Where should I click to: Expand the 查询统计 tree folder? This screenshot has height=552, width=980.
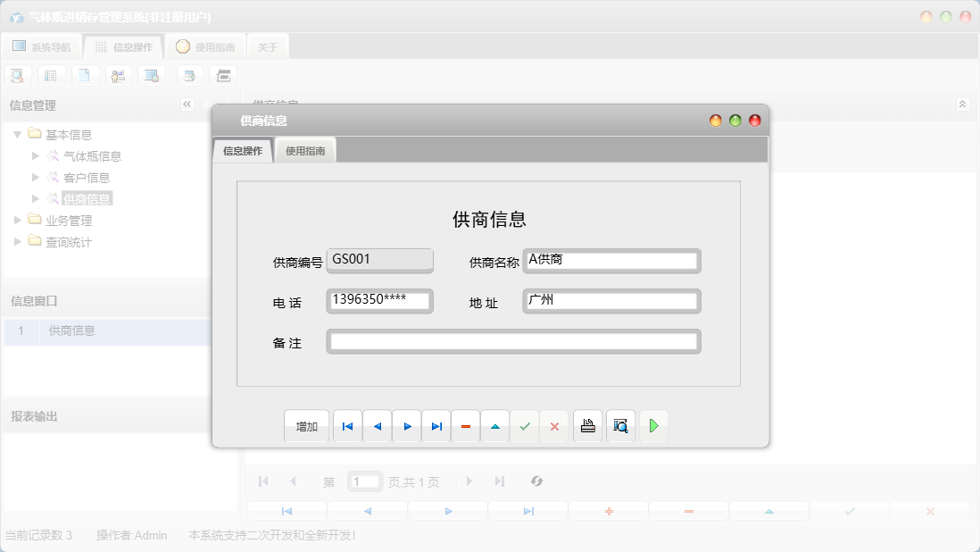click(17, 242)
